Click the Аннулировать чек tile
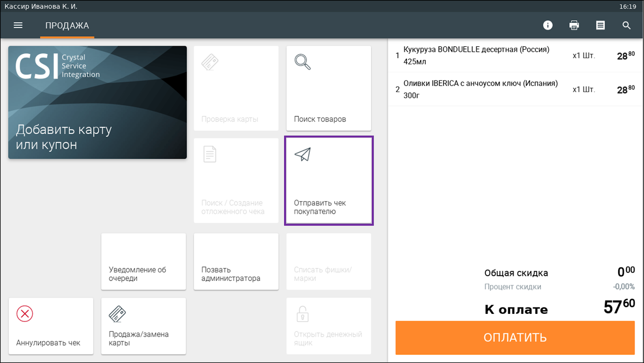 click(x=51, y=326)
